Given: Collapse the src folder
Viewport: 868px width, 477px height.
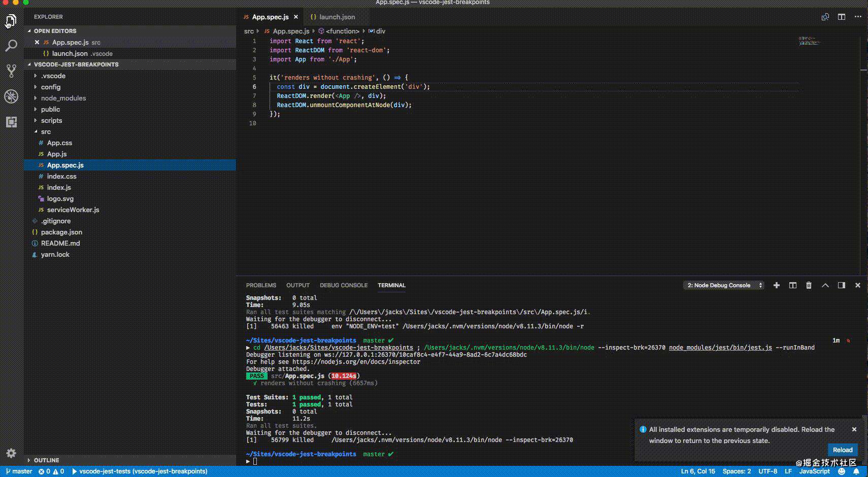Looking at the screenshot, I should (130, 131).
